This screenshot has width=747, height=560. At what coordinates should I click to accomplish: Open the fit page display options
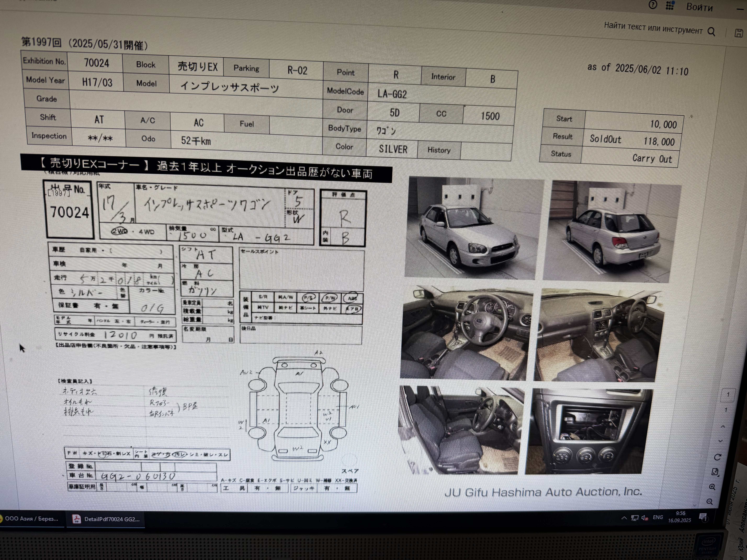click(715, 472)
